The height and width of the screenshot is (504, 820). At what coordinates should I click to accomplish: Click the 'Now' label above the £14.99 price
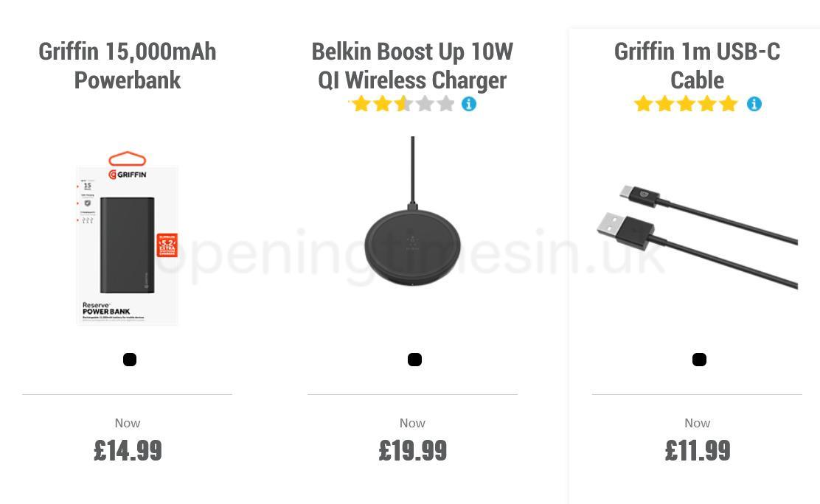coord(127,423)
